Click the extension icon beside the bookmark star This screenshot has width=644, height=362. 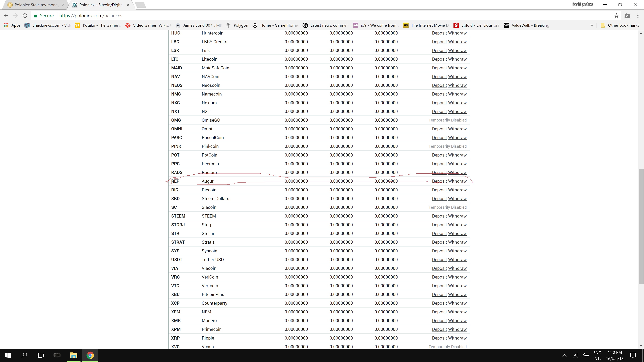[627, 16]
